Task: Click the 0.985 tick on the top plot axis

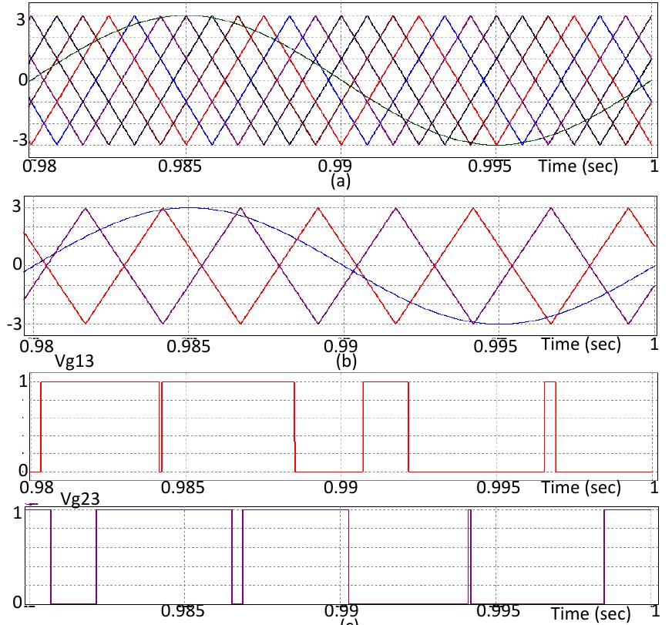Action: tap(184, 166)
